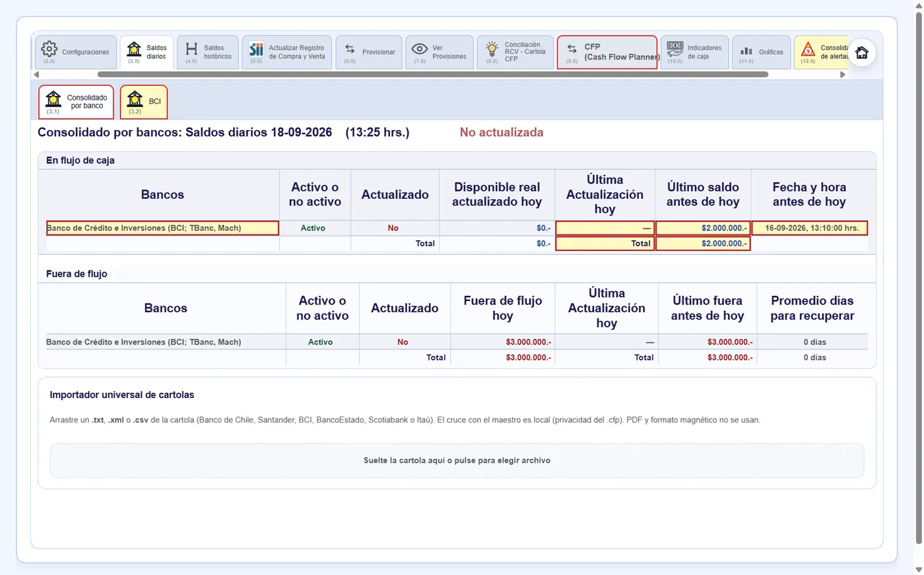Click the Indicadores de caja money icon
924x575 pixels.
pos(675,49)
